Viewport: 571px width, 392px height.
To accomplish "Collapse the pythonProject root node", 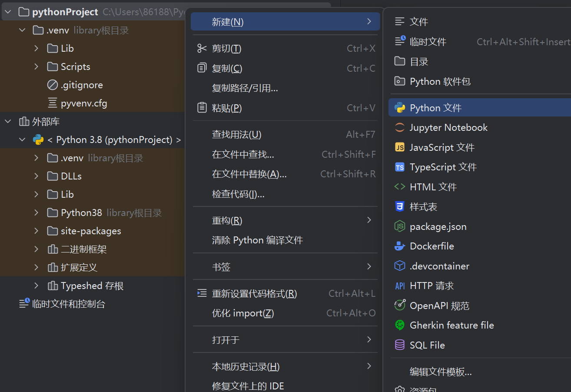I will tap(8, 12).
